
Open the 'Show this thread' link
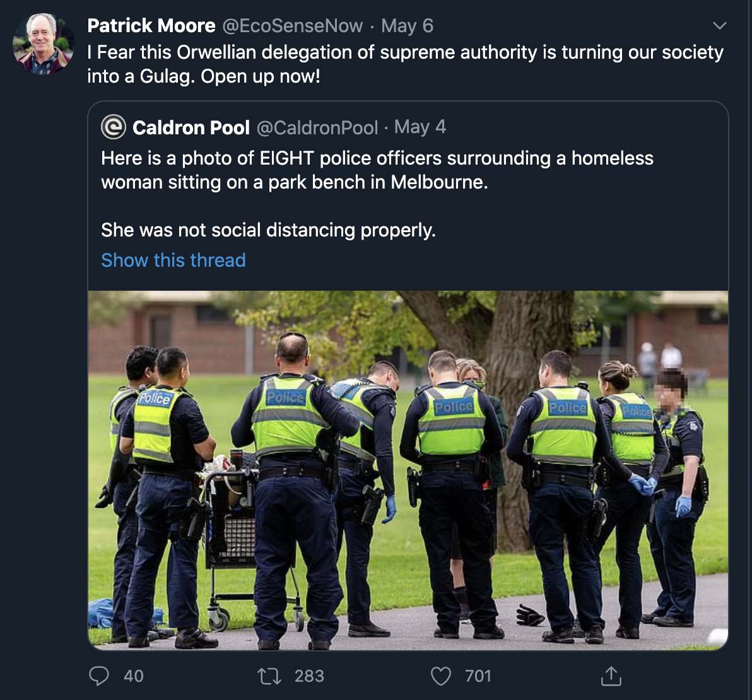pyautogui.click(x=173, y=260)
